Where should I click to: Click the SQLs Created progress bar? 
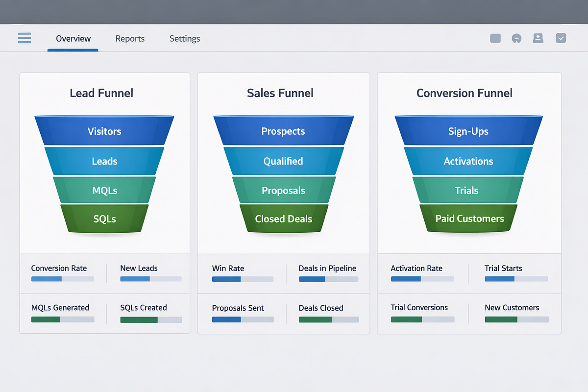pos(151,319)
